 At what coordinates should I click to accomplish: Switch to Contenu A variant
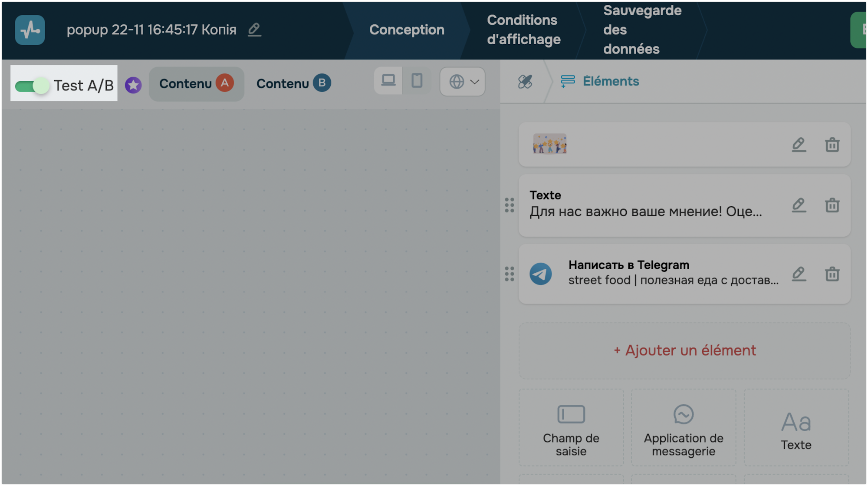[196, 84]
